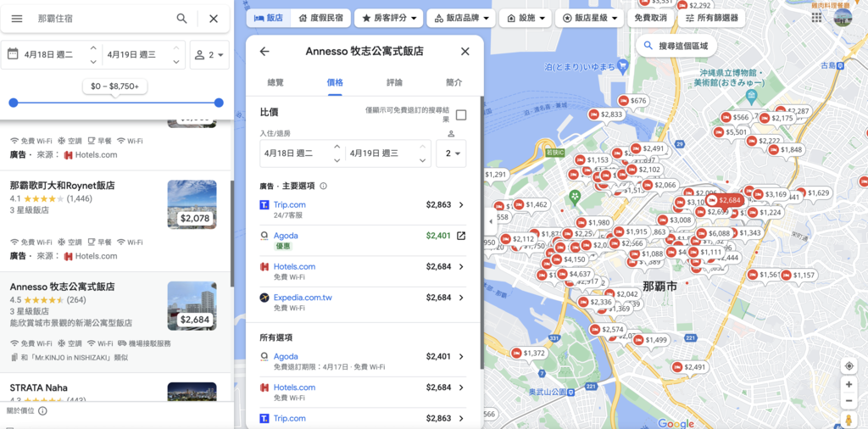Zoom in on the map
Viewport: 868px width, 429px height.
tap(849, 384)
